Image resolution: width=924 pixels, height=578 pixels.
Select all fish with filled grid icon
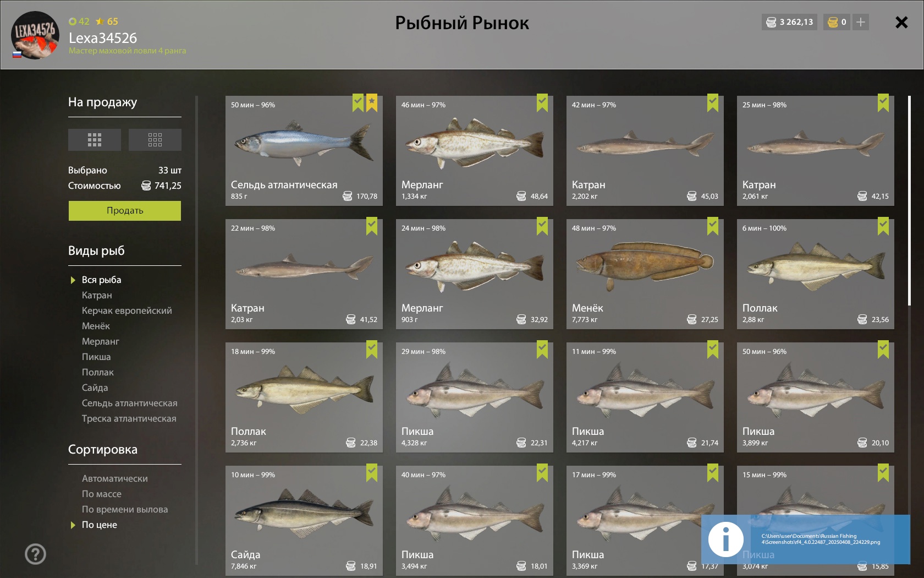95,140
